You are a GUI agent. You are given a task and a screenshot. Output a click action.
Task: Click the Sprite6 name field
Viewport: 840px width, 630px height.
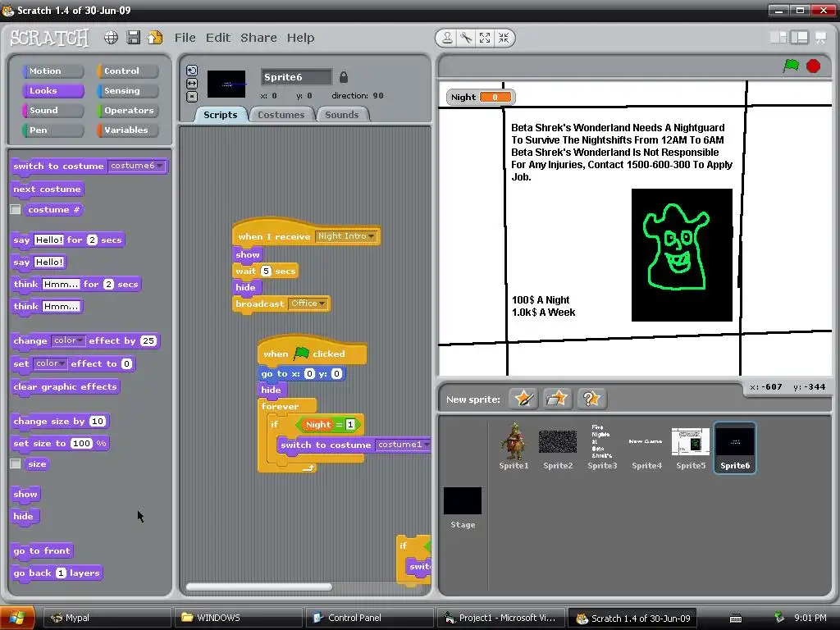click(x=296, y=77)
